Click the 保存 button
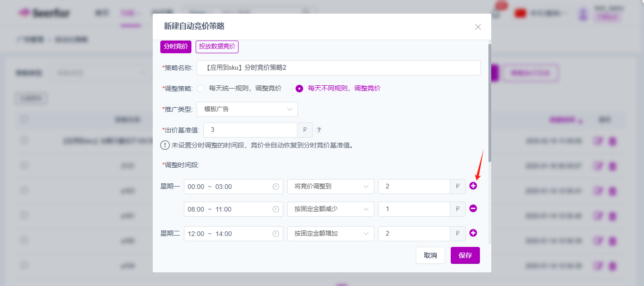 (465, 255)
